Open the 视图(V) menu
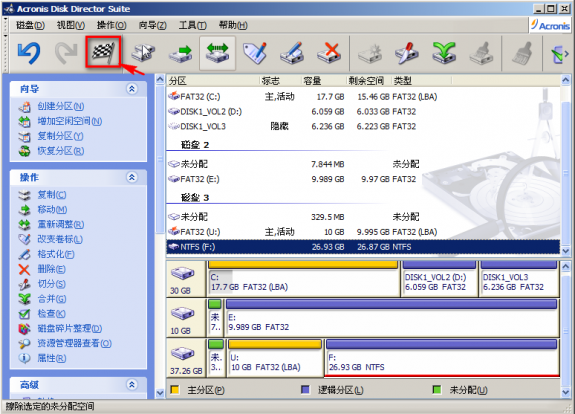Viewport: 575px width, 414px height. pos(71,25)
